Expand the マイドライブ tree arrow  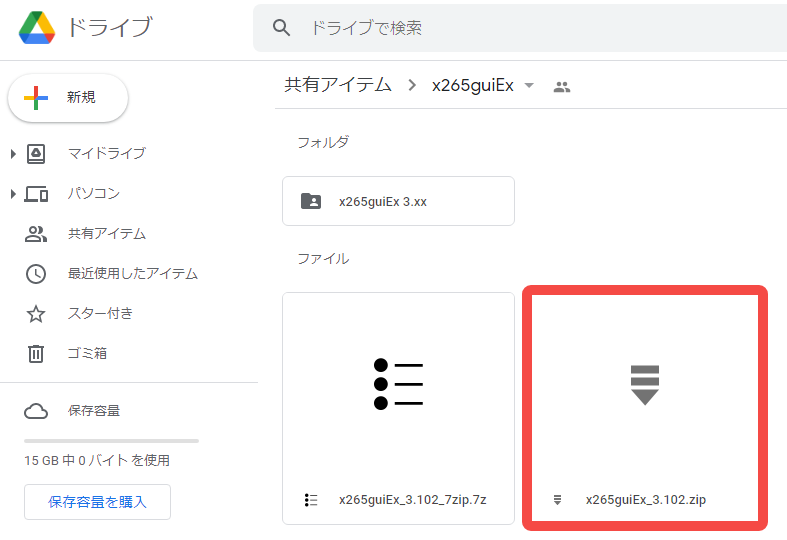pyautogui.click(x=13, y=154)
